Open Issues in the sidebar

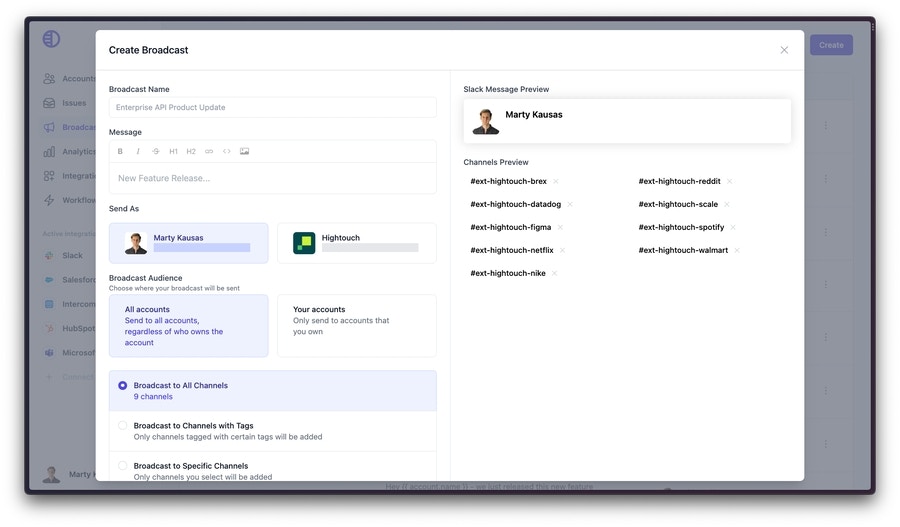(x=65, y=103)
